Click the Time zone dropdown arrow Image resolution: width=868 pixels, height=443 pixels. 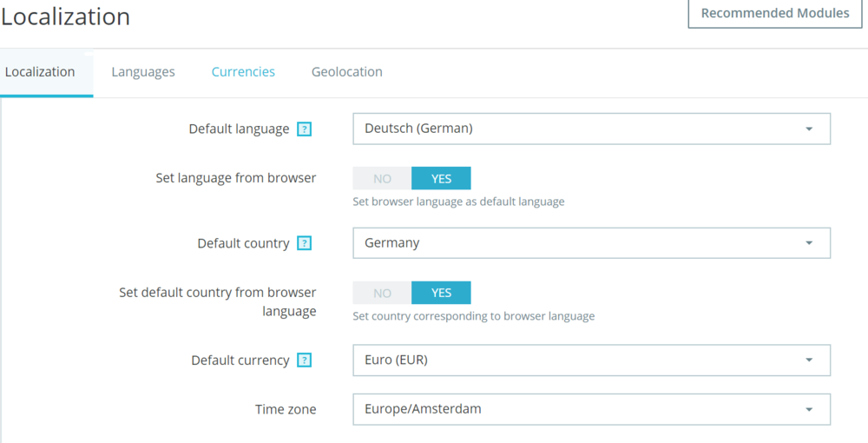click(809, 409)
